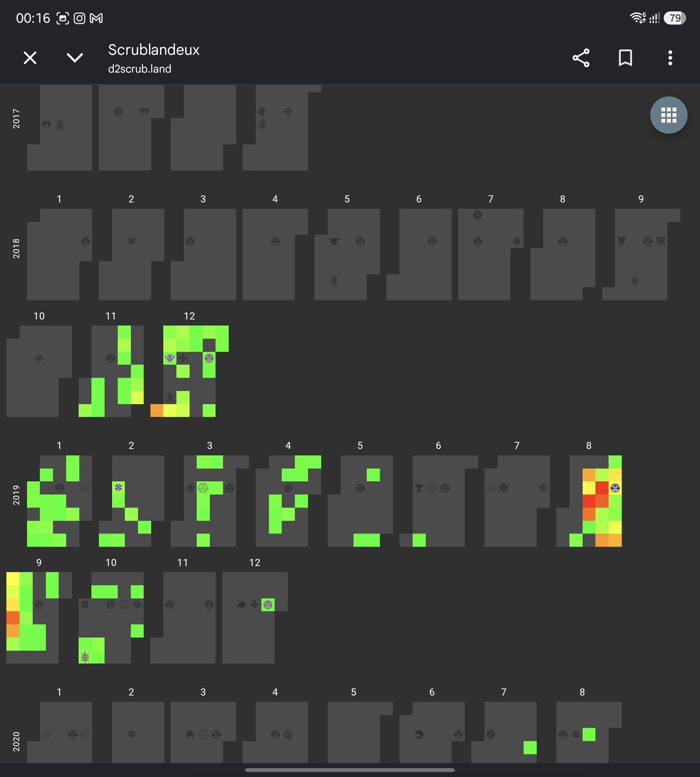
Task: Click the "2018" year label
Action: coord(16,249)
